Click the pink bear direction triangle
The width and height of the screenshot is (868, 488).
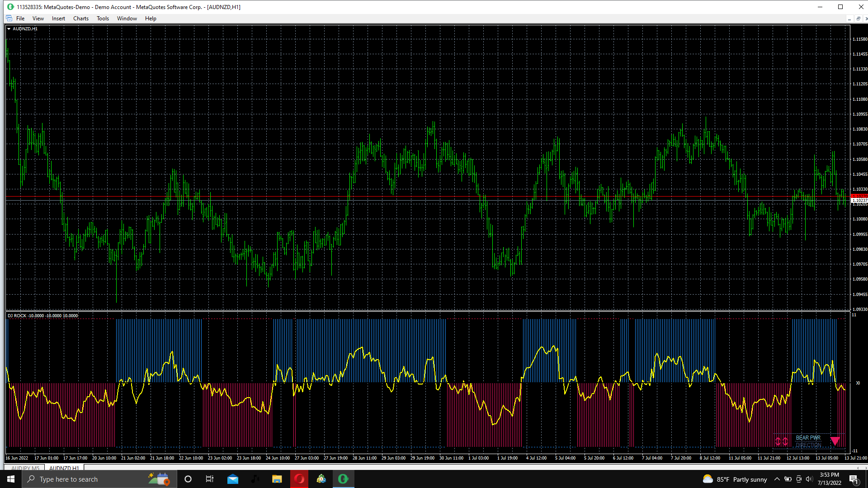pyautogui.click(x=835, y=441)
